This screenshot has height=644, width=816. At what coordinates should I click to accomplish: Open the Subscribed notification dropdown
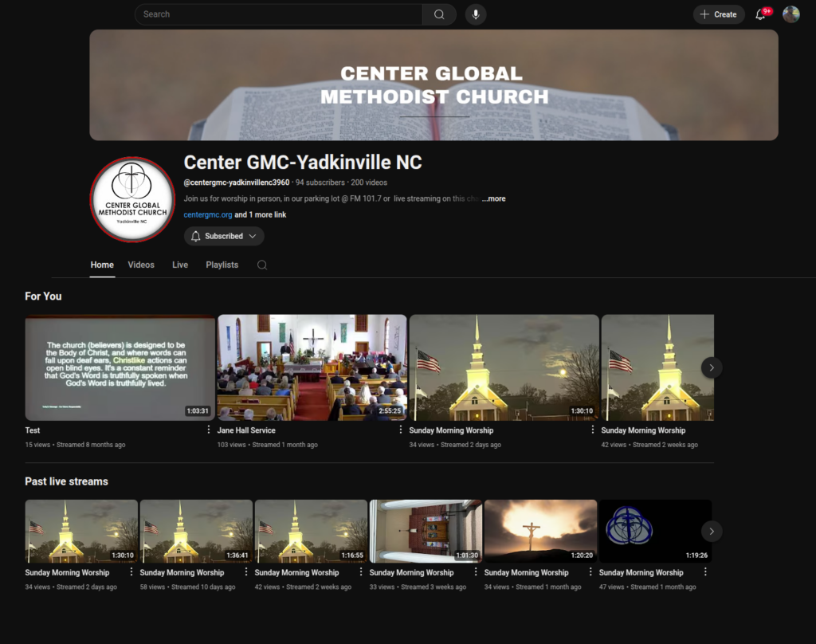(224, 237)
